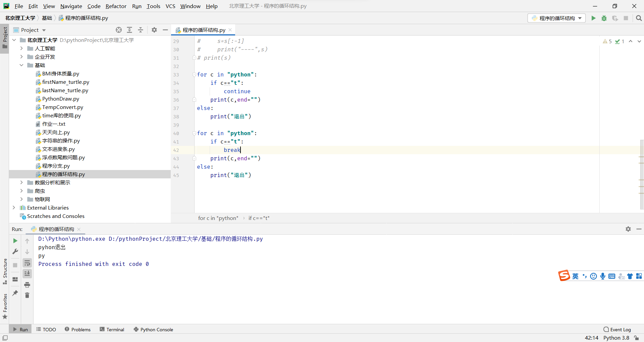Start debugging with the bug icon
The image size is (644, 342).
point(604,18)
